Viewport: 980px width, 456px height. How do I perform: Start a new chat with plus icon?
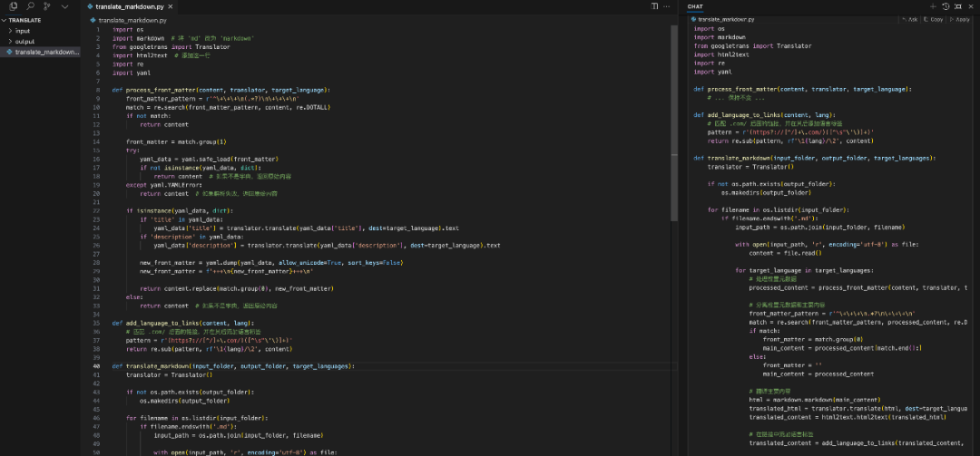[933, 6]
